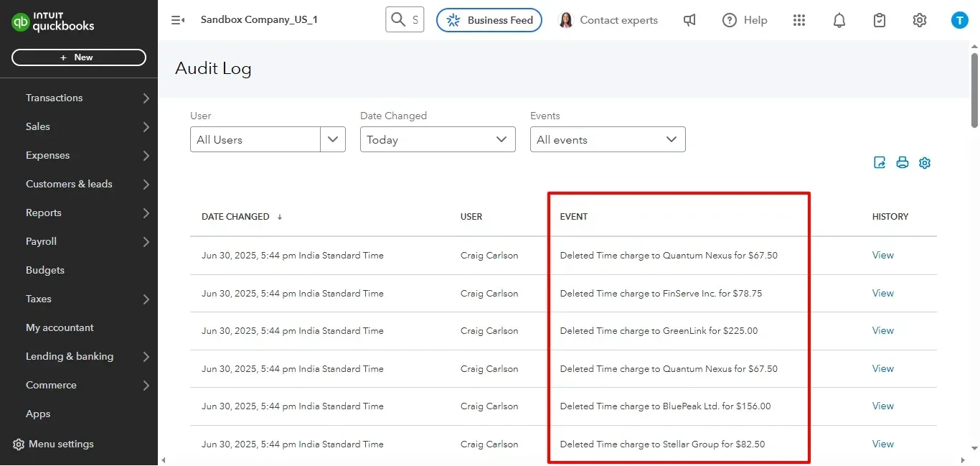Export the audit log
Image resolution: width=980 pixels, height=466 pixels.
coord(880,162)
